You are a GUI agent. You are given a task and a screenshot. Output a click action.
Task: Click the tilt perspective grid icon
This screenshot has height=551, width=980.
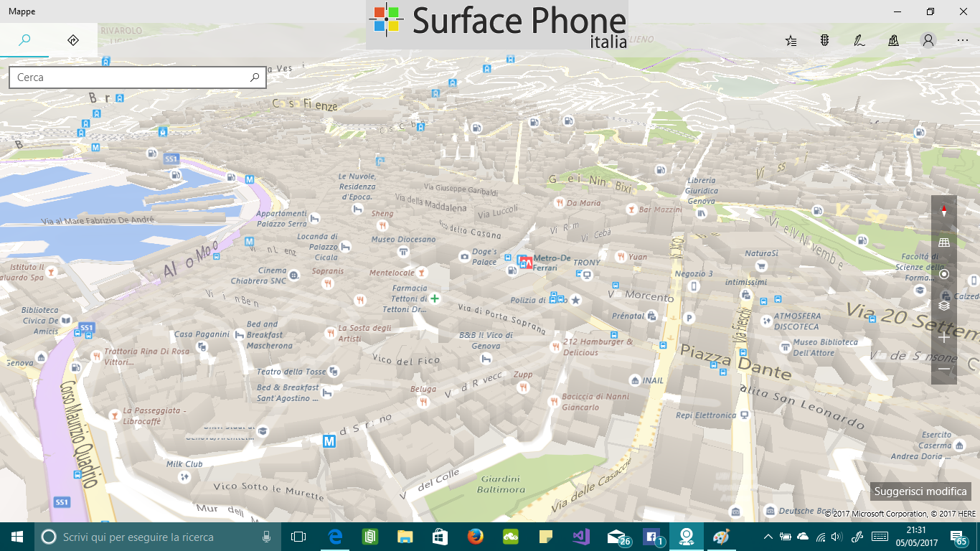pos(943,241)
